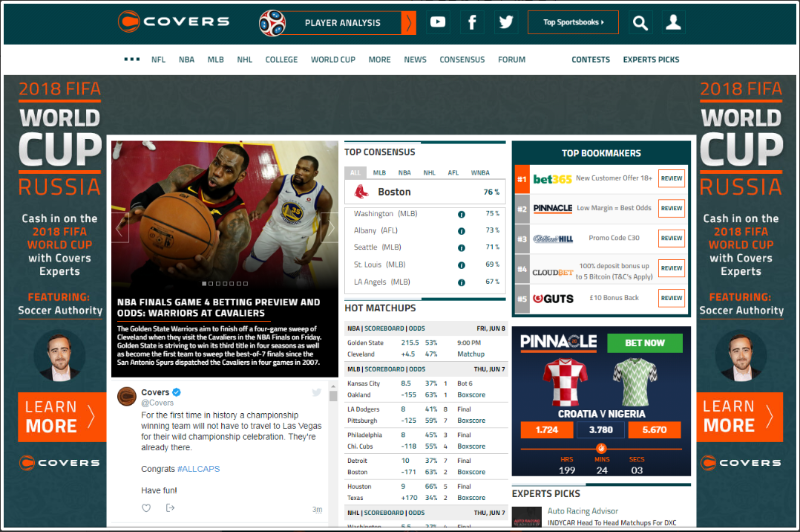Click the Covers logo in the header

(173, 22)
